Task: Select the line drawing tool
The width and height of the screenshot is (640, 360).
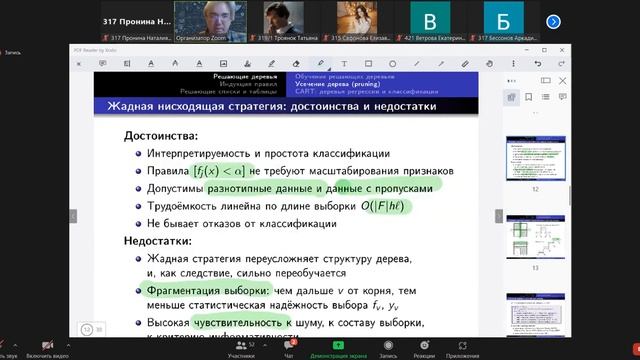Action: [417, 64]
